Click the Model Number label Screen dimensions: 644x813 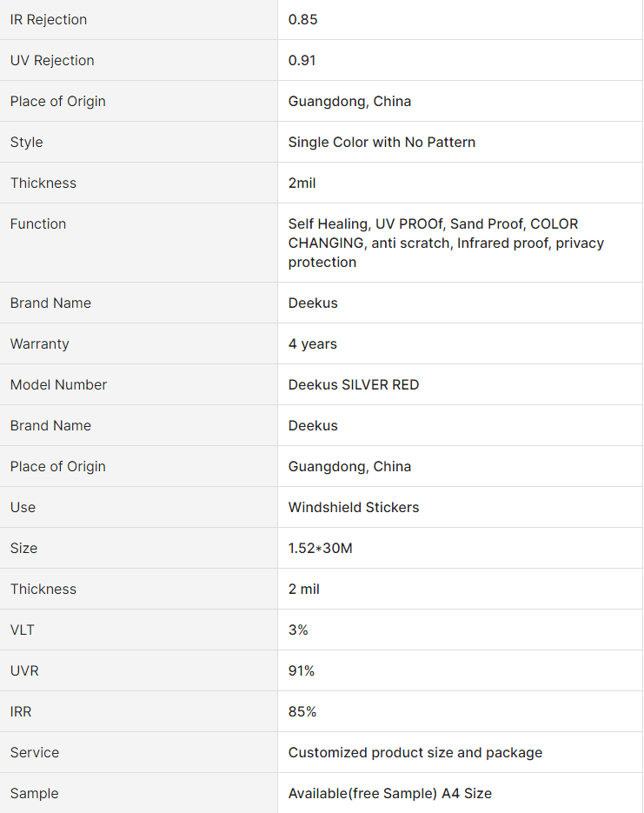click(x=58, y=384)
